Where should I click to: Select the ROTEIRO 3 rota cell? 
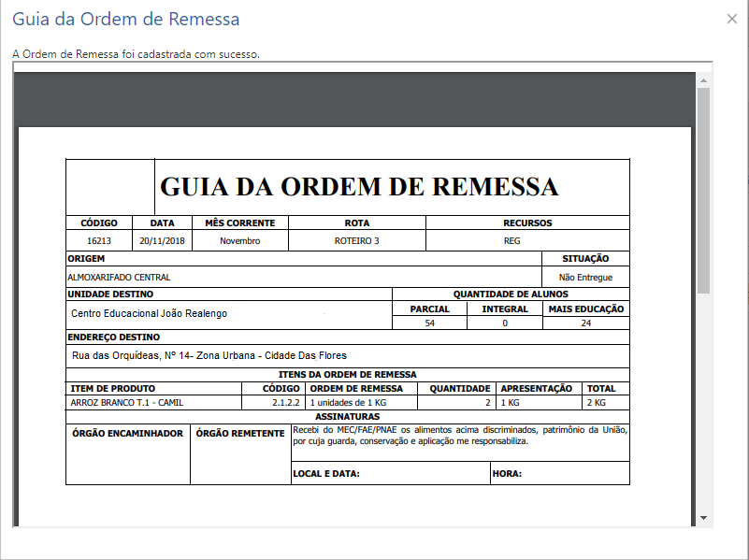[355, 239]
